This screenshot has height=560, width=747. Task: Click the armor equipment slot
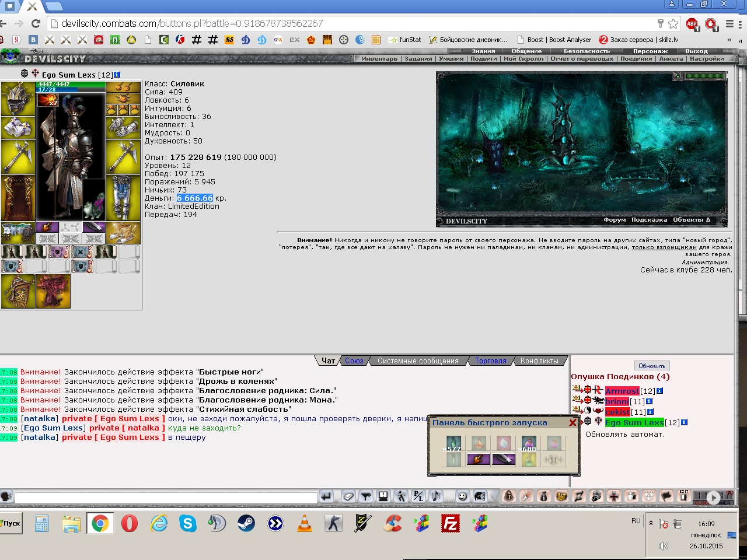[x=18, y=198]
